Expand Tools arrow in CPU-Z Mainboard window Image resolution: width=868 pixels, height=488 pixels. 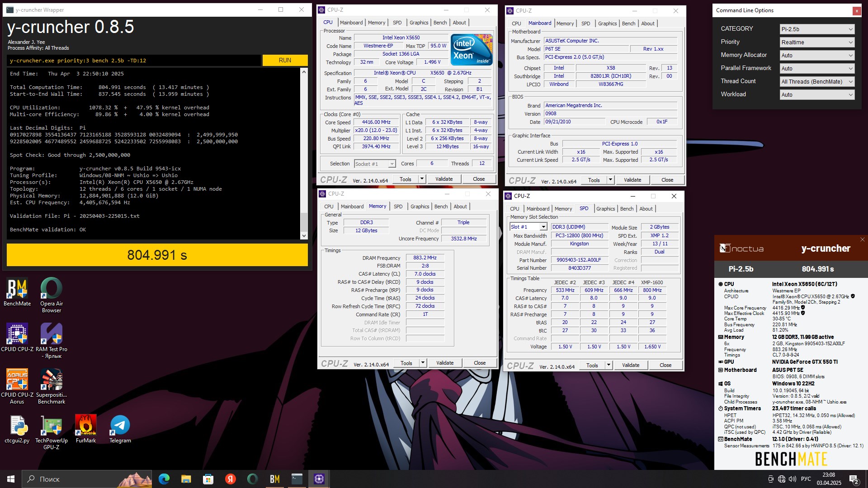click(x=610, y=180)
